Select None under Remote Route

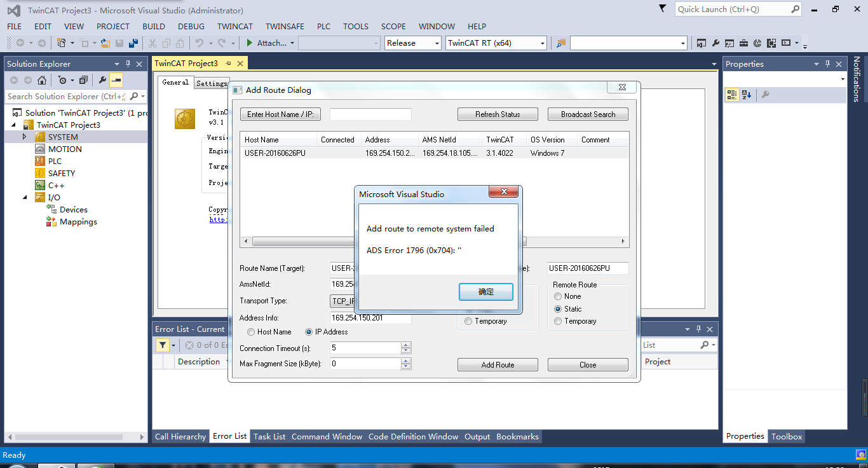pyautogui.click(x=558, y=296)
